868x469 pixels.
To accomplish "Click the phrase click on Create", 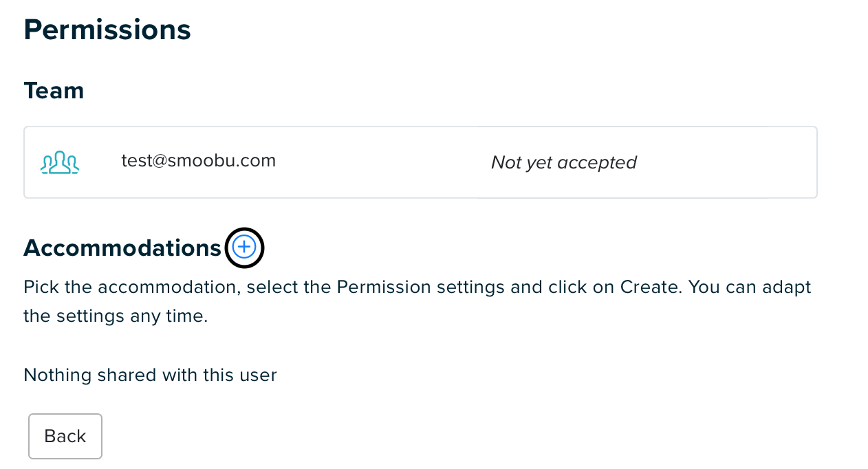I will [615, 287].
